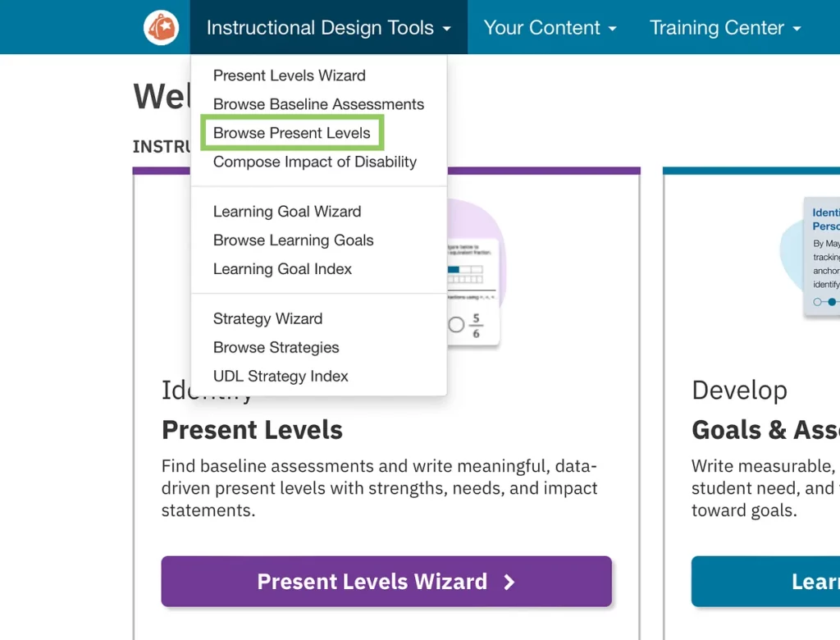Open the UDL Strategy Index
The height and width of the screenshot is (640, 840).
pyautogui.click(x=281, y=376)
